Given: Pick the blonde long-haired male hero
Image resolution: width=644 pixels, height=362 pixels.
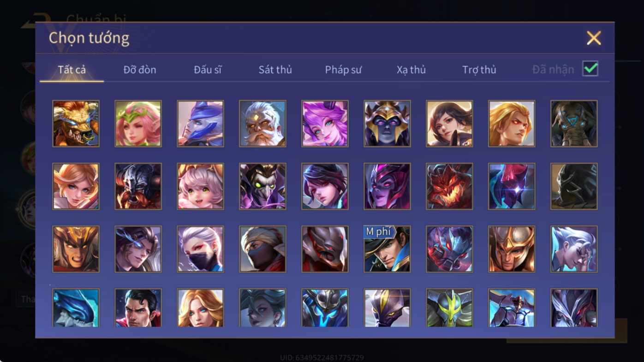Looking at the screenshot, I should point(512,124).
